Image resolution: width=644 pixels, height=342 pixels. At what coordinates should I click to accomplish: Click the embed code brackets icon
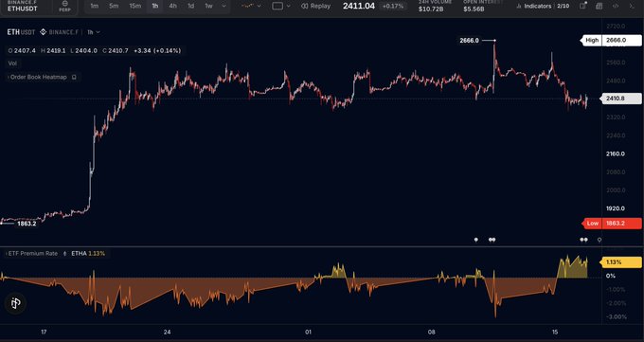(x=616, y=7)
